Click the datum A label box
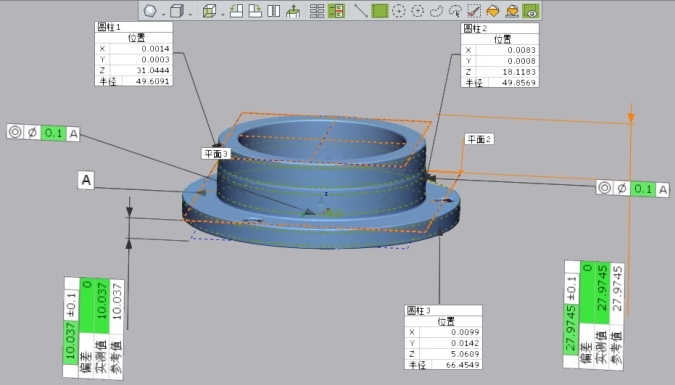The width and height of the screenshot is (675, 385). coord(86,180)
